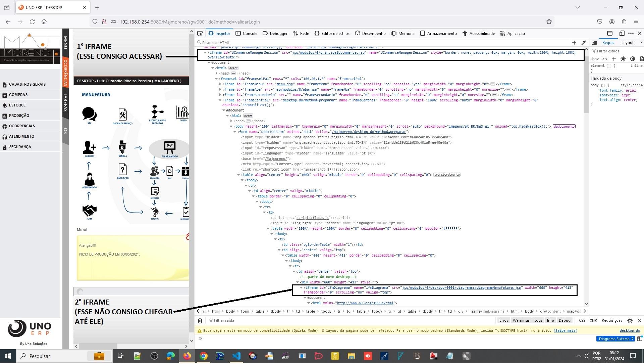The image size is (644, 364).
Task: Open the Armazenamento tab
Action: pyautogui.click(x=438, y=33)
